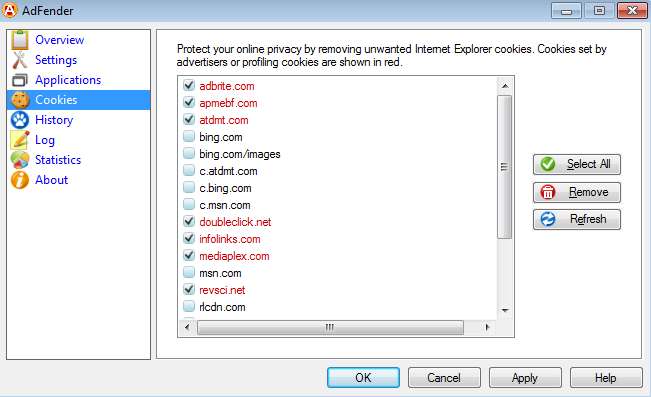651x397 pixels.
Task: Click the horizontal scrollbar thumb
Action: pyautogui.click(x=330, y=327)
